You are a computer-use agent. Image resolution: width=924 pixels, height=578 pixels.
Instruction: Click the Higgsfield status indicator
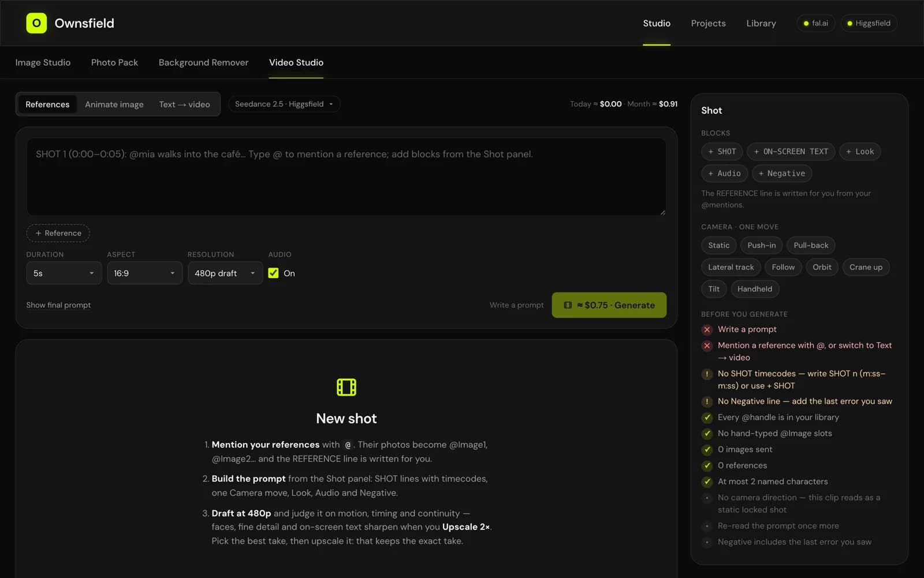pos(869,23)
